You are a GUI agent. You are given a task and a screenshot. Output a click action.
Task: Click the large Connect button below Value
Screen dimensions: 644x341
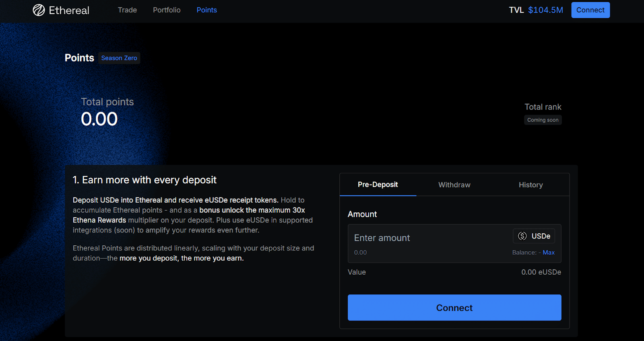pos(454,308)
